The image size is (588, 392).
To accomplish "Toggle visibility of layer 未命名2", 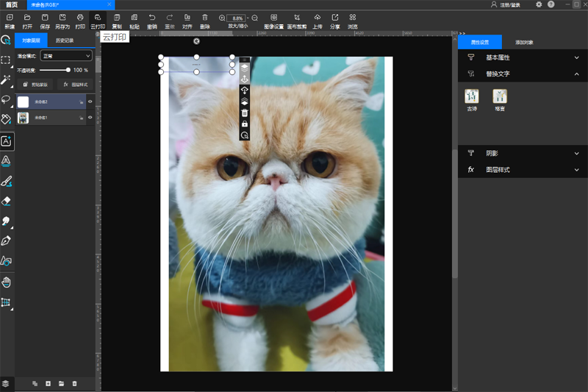I will 90,101.
